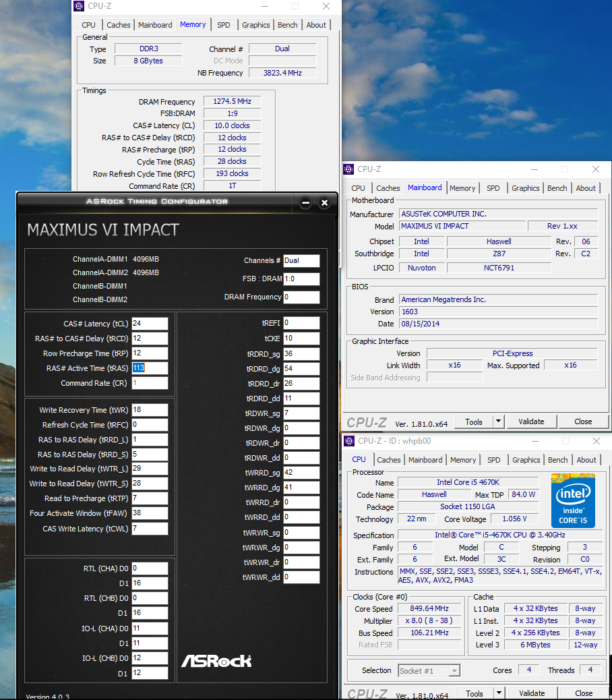The height and width of the screenshot is (700, 612).
Task: Click the RTL (CHA) D0 field
Action: (x=150, y=568)
